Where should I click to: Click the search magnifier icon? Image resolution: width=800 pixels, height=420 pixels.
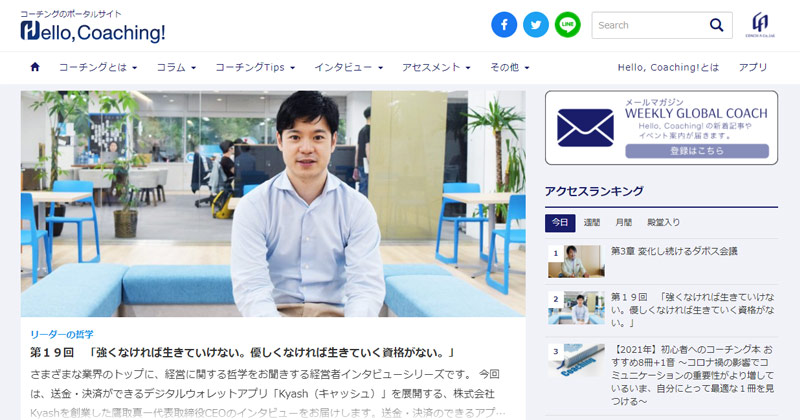(716, 25)
